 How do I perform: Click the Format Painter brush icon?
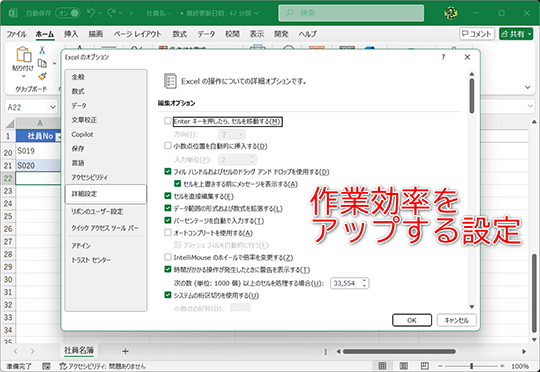(x=42, y=76)
